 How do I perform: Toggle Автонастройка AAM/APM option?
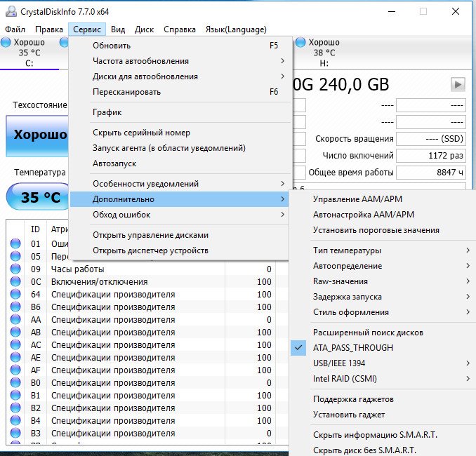(383, 215)
